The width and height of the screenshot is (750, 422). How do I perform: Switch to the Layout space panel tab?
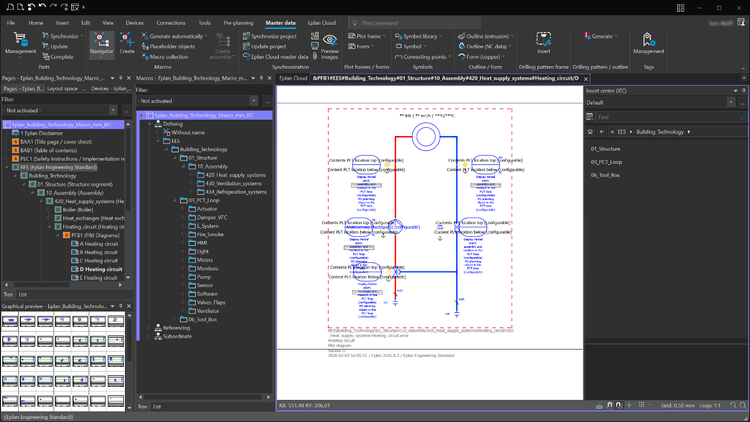pos(66,89)
